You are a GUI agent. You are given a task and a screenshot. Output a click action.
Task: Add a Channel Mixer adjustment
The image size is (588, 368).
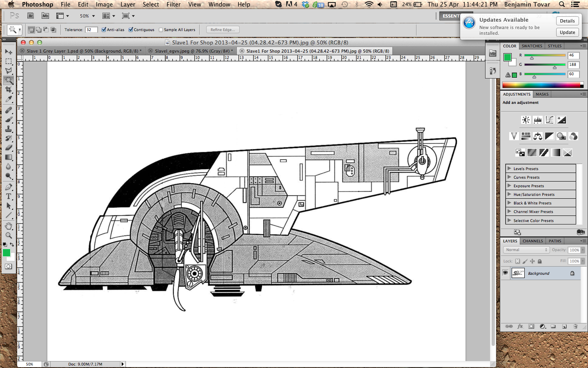[573, 136]
